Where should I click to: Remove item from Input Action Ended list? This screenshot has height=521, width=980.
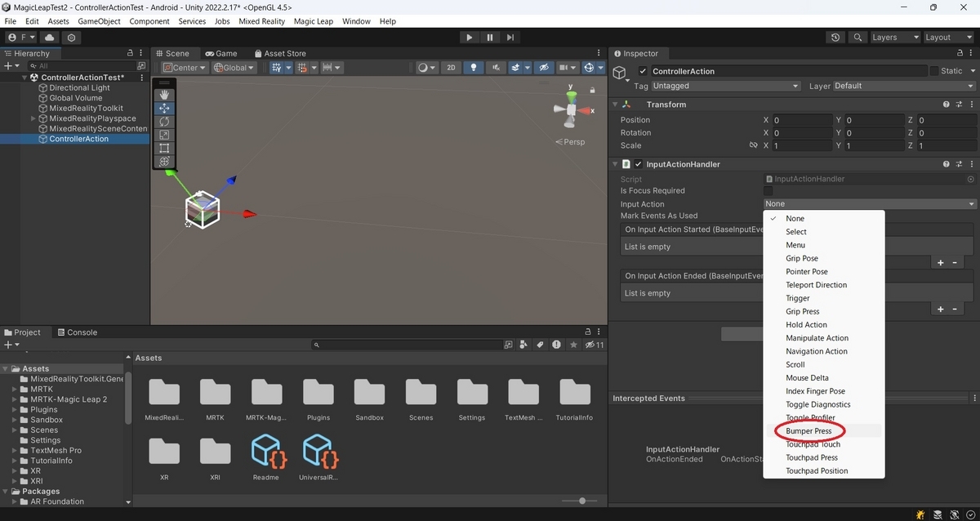tap(955, 309)
